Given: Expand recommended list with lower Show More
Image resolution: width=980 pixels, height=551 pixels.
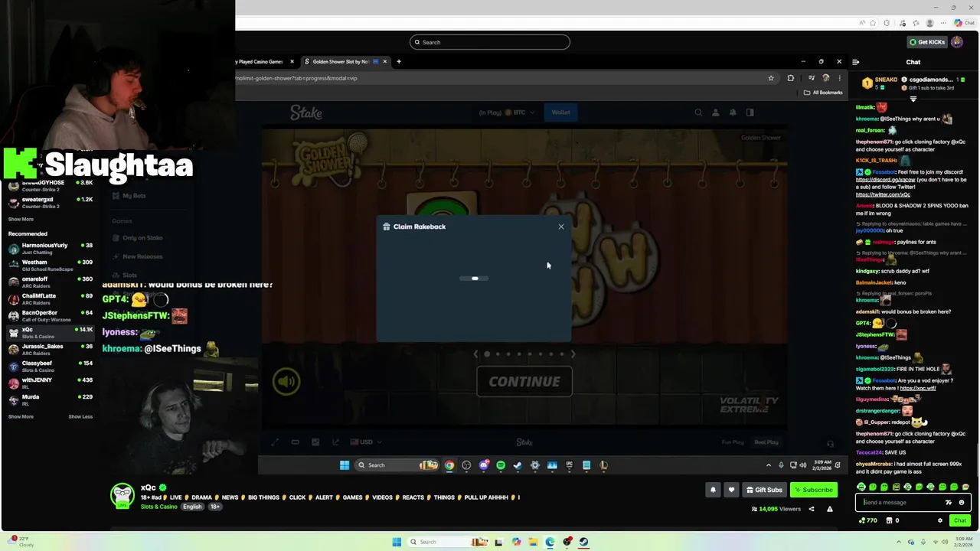Looking at the screenshot, I should click(x=21, y=417).
